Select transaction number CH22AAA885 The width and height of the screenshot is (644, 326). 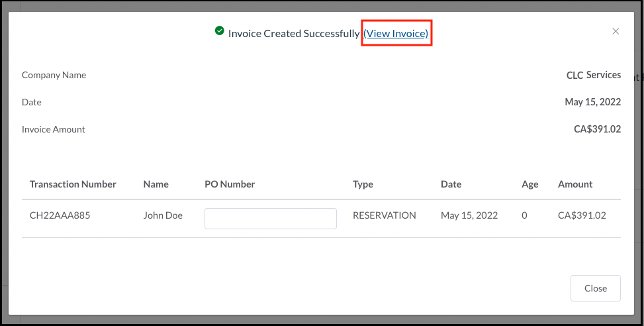(x=59, y=215)
